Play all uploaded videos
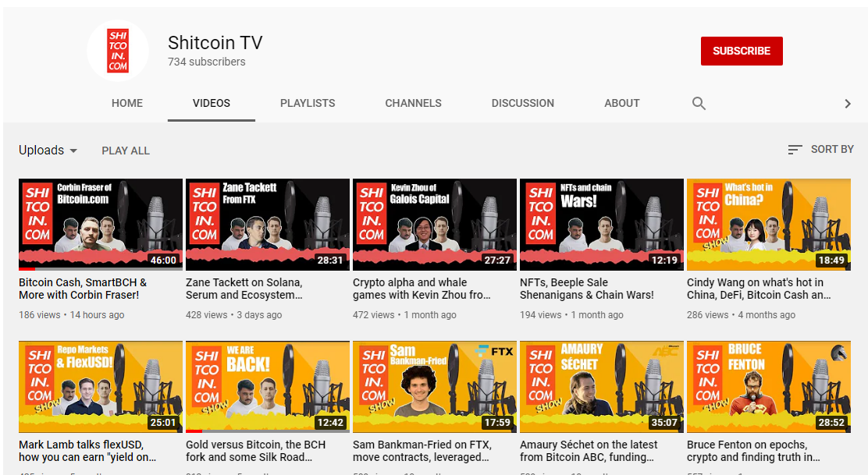This screenshot has height=475, width=868. (x=126, y=151)
